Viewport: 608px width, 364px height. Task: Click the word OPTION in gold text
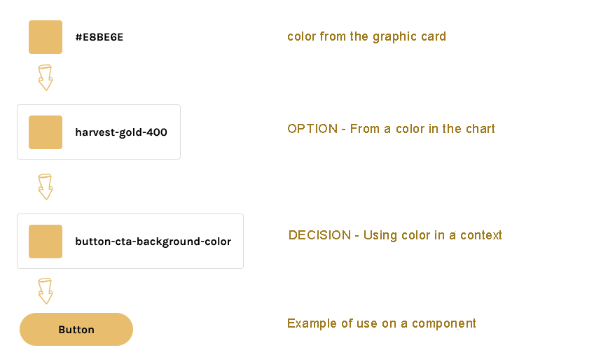pyautogui.click(x=312, y=129)
